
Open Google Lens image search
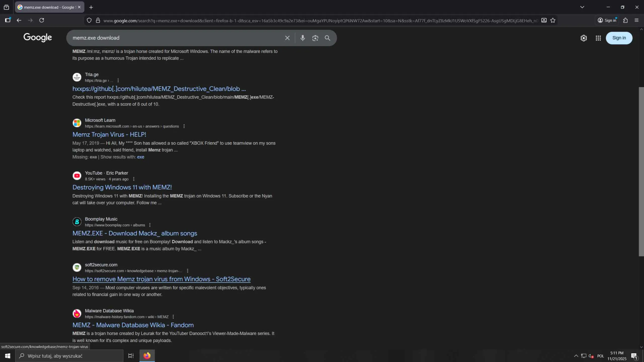click(x=315, y=38)
